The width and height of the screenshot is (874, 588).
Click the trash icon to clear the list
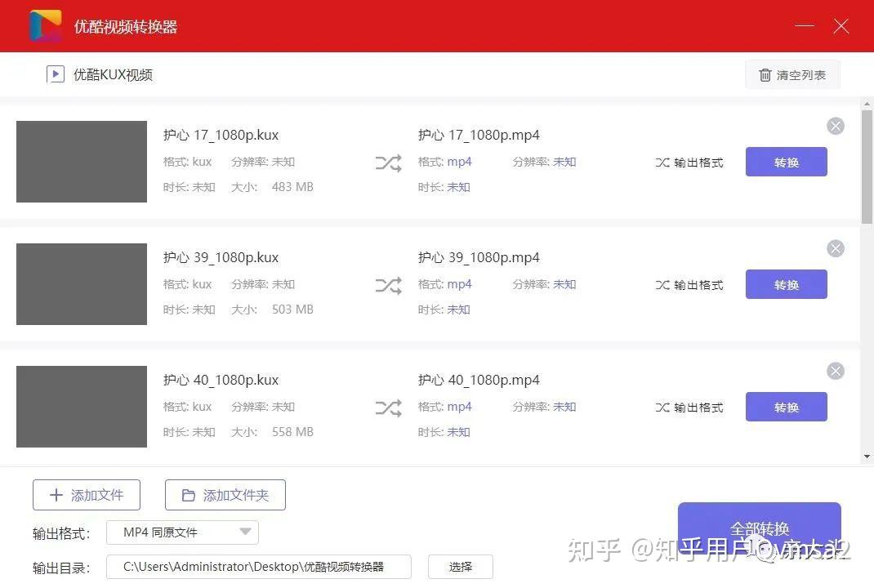click(x=765, y=74)
